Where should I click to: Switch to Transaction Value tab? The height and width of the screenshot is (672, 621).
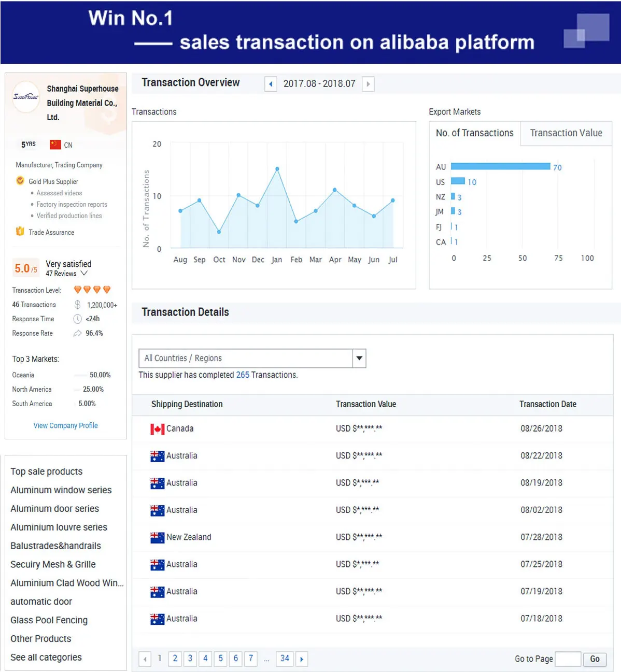click(x=566, y=133)
